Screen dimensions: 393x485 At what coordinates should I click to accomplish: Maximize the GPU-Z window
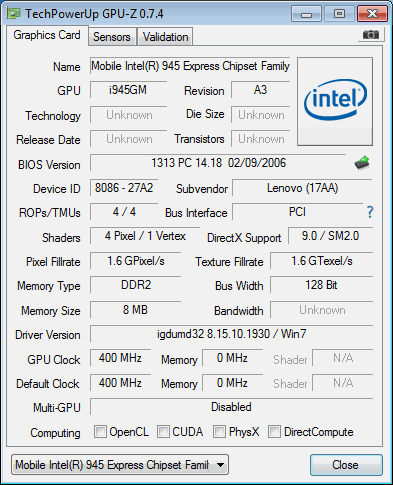[339, 14]
